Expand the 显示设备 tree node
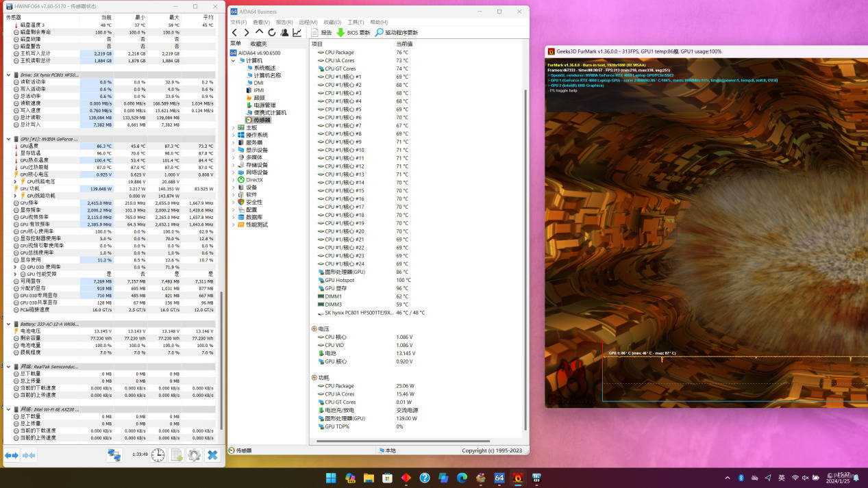The height and width of the screenshot is (488, 868). tap(233, 150)
